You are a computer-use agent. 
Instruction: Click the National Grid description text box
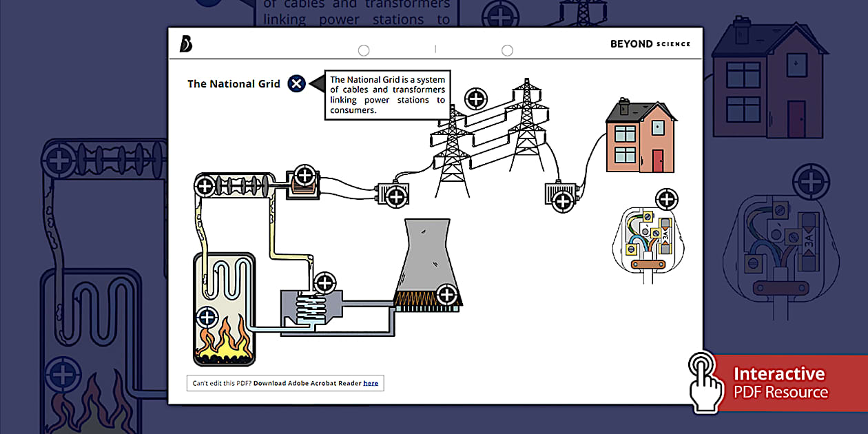[x=388, y=95]
